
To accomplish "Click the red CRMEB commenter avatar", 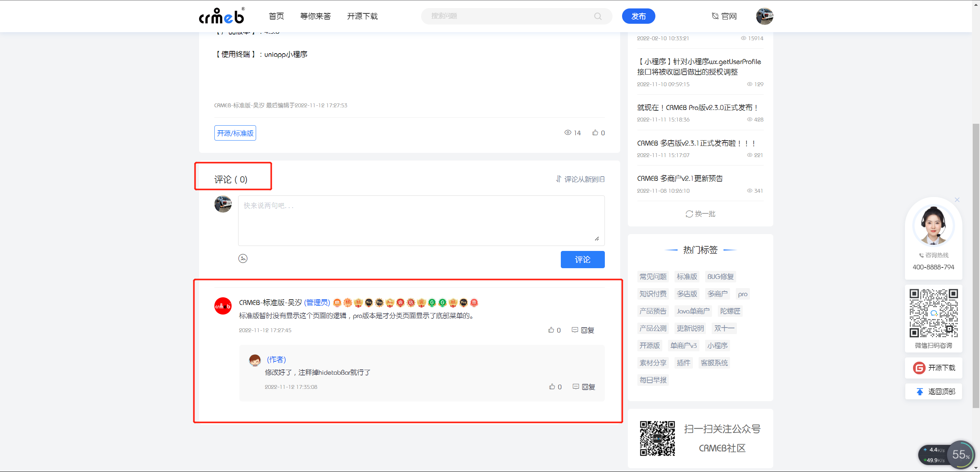I will coord(223,306).
